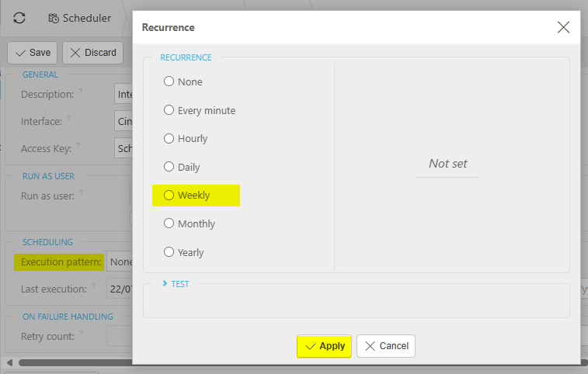Viewport: 588px width, 374px height.
Task: Select the None recurrence option
Action: (x=169, y=81)
